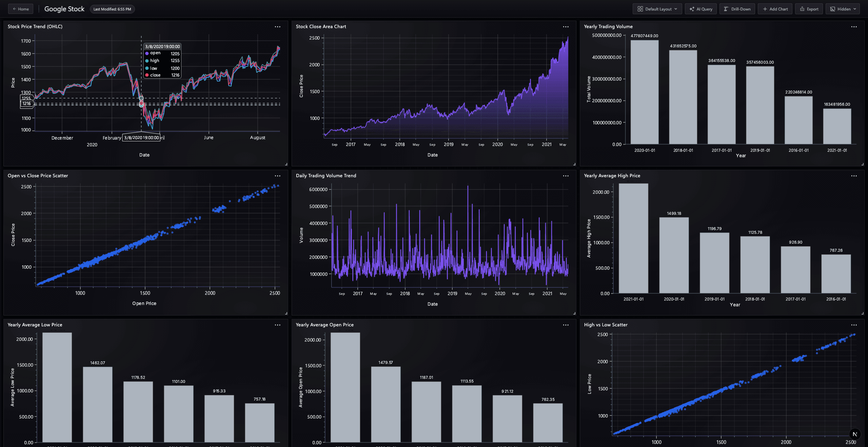
Task: Select the 2018-01-01 bar in Yearly Trading Volume
Action: 683,97
